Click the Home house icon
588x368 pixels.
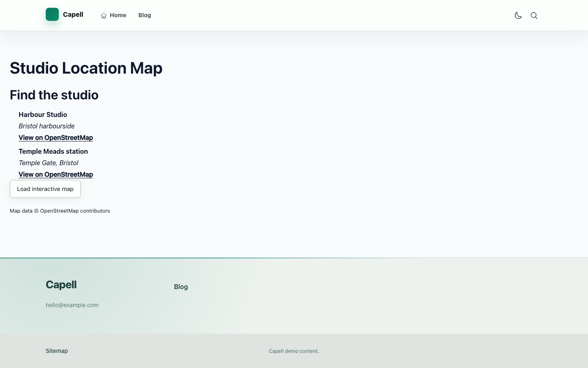click(104, 16)
